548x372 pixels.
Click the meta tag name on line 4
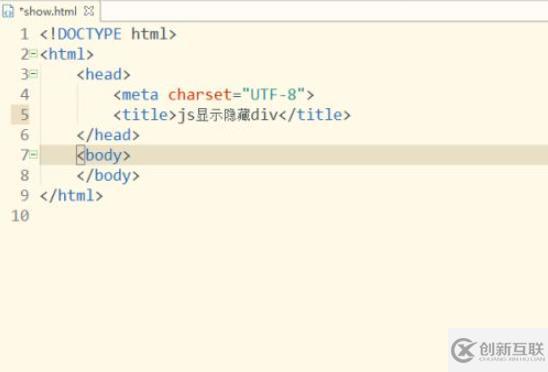(x=140, y=95)
